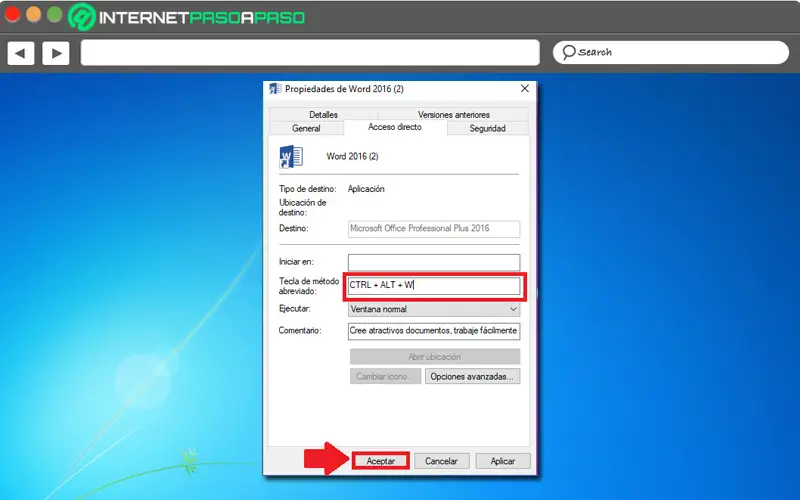Switch to the General tab
Image resolution: width=800 pixels, height=500 pixels.
click(306, 128)
